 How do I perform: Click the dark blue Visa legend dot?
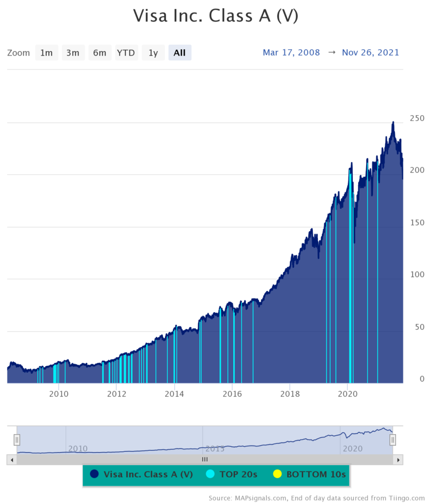pos(95,474)
